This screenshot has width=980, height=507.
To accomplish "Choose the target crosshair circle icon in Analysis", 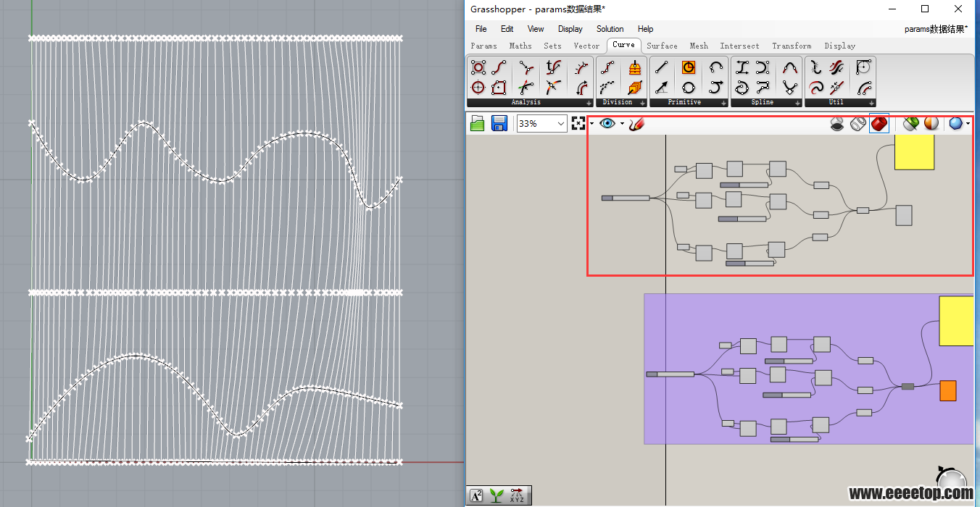I will coord(478,88).
